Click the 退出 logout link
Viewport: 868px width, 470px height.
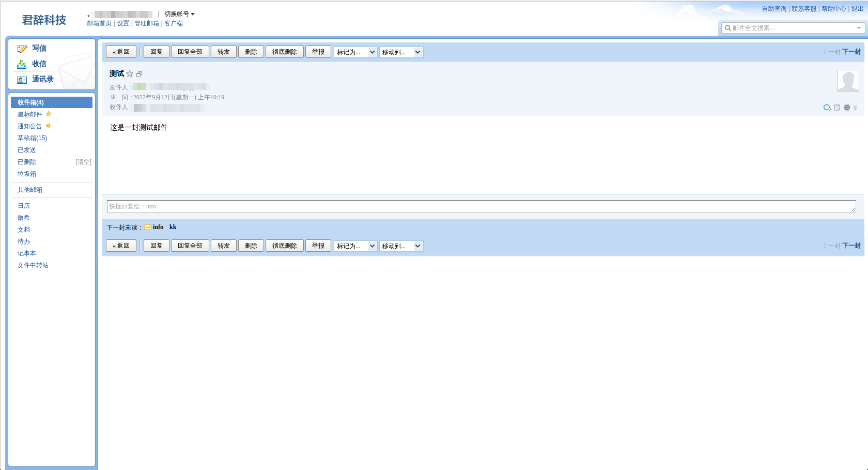[857, 9]
